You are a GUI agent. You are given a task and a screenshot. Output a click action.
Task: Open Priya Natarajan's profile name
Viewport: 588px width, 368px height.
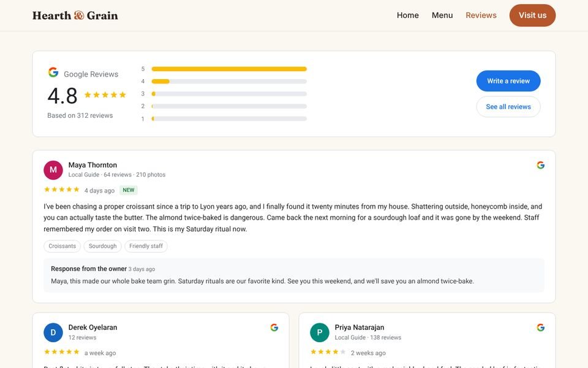360,327
